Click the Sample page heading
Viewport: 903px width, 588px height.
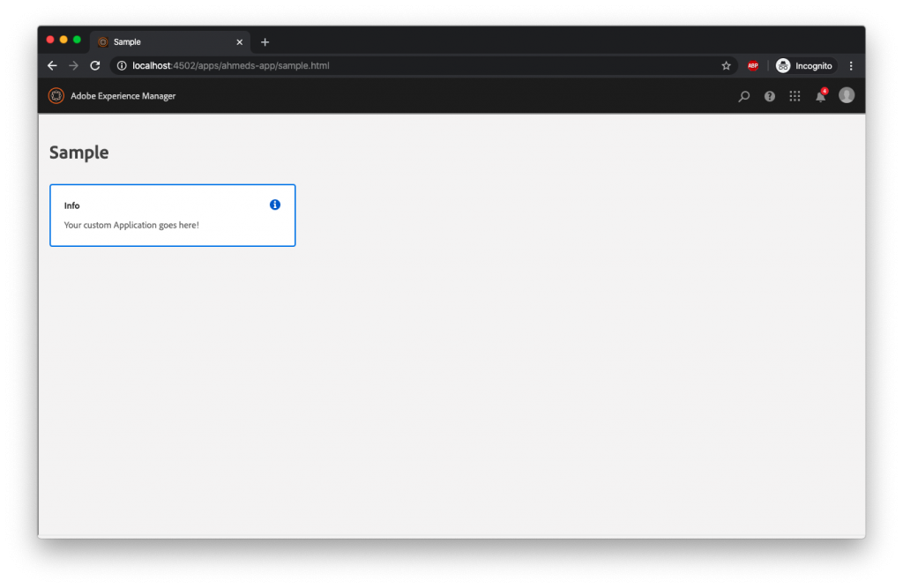click(x=78, y=153)
